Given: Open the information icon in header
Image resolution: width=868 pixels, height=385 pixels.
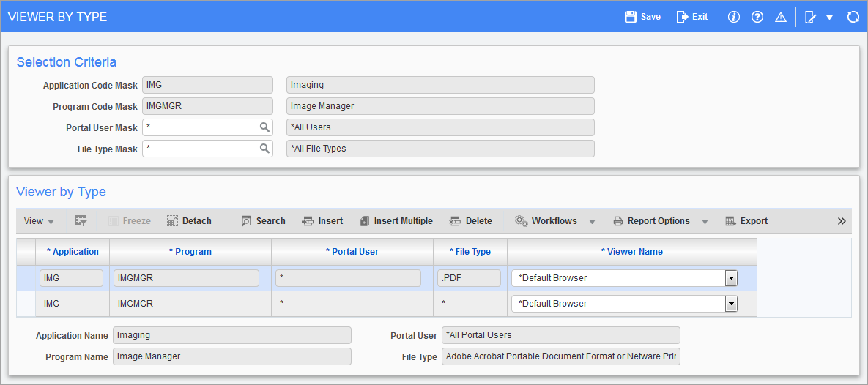Looking at the screenshot, I should [733, 17].
